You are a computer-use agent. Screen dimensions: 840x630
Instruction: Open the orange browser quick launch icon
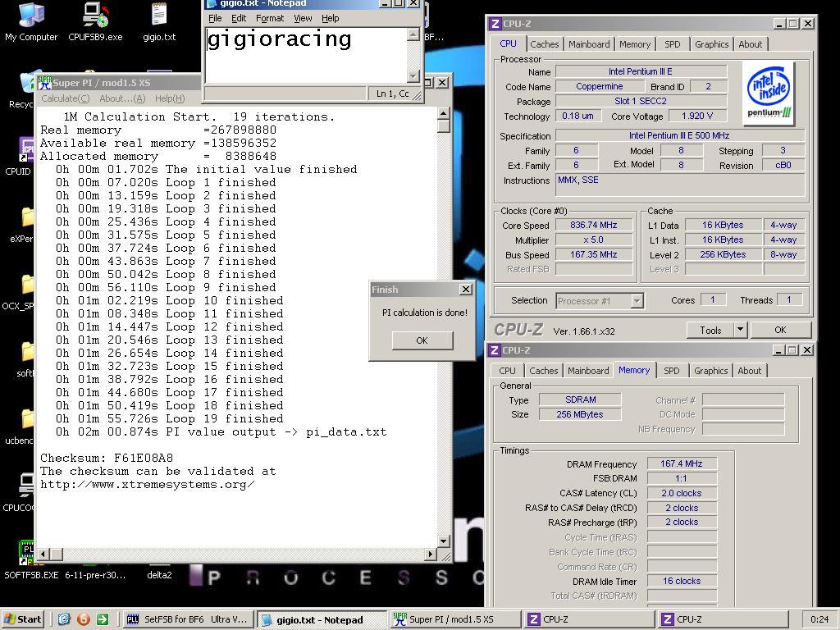(83, 619)
